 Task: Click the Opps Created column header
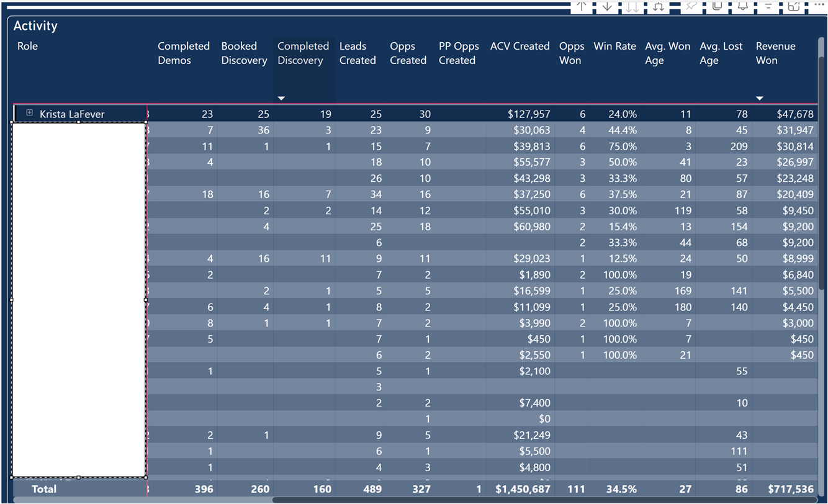(408, 53)
